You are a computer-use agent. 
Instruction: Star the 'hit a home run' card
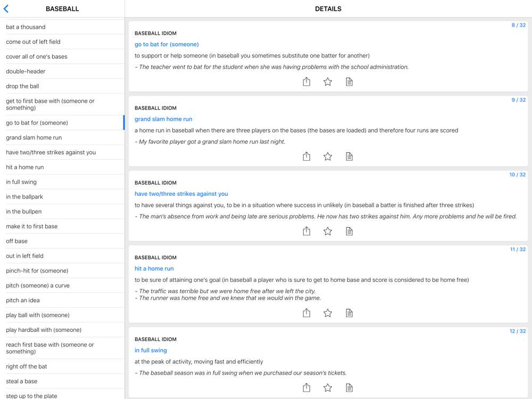328,313
